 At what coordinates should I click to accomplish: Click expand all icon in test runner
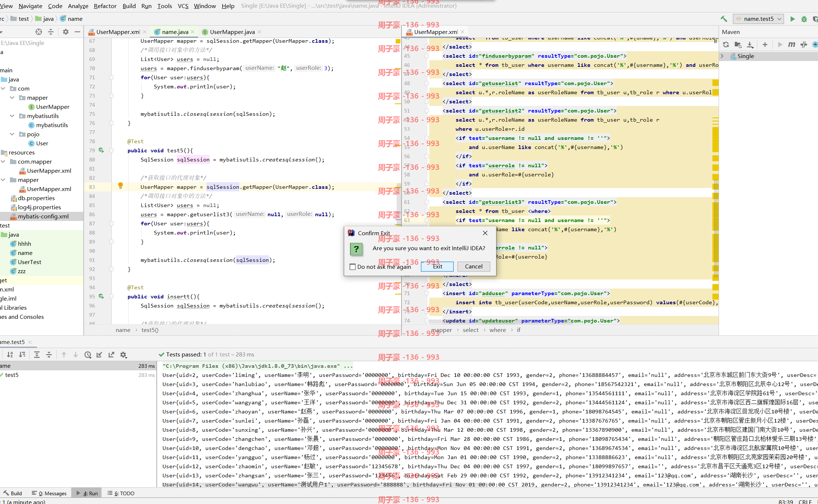tap(37, 355)
